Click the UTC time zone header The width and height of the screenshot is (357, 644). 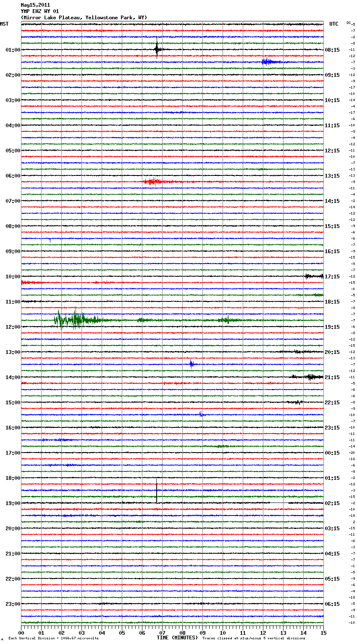tap(333, 24)
